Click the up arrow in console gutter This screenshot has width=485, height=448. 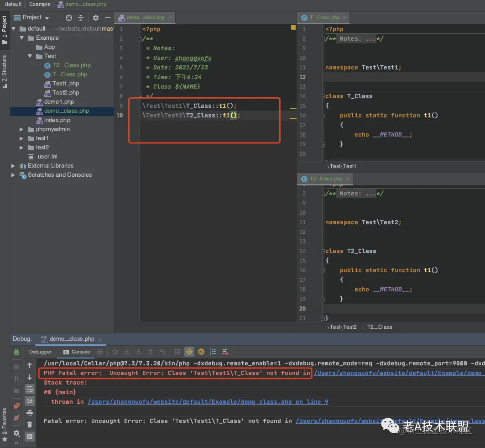pos(30,365)
